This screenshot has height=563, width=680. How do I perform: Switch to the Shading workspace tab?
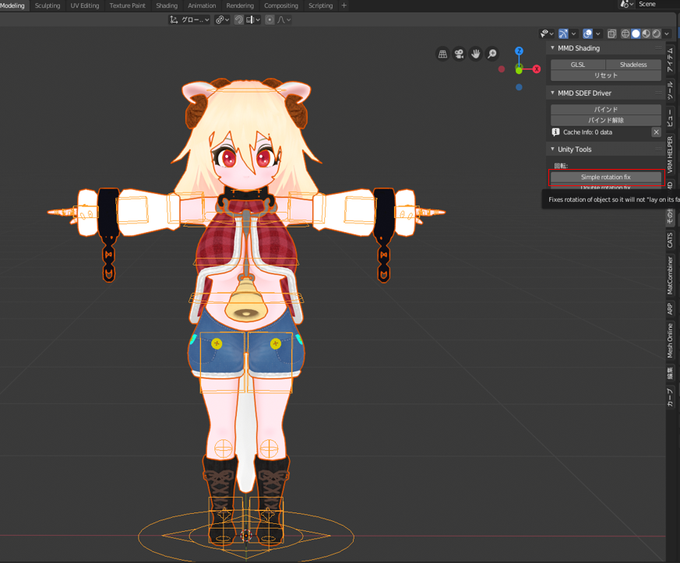(167, 6)
